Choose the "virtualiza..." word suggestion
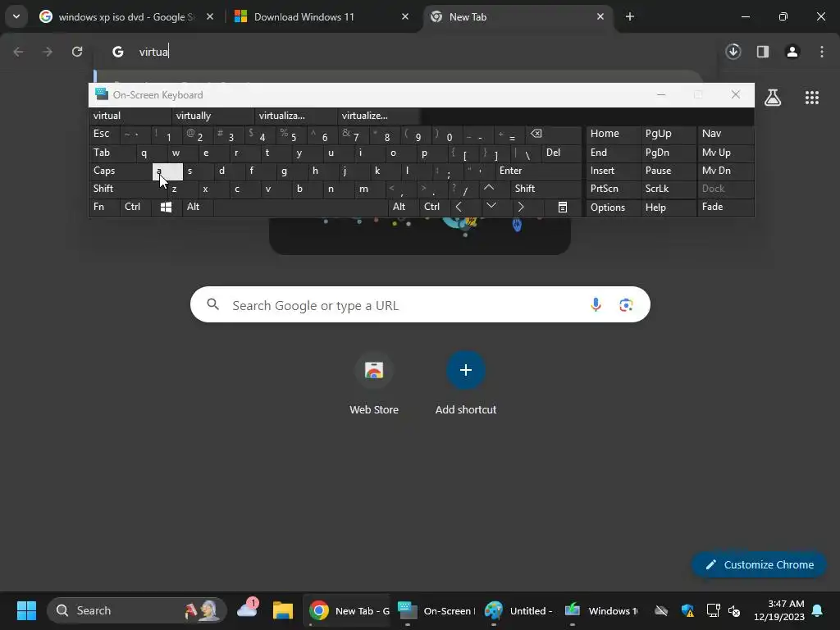Viewport: 840px width, 630px height. [295, 116]
